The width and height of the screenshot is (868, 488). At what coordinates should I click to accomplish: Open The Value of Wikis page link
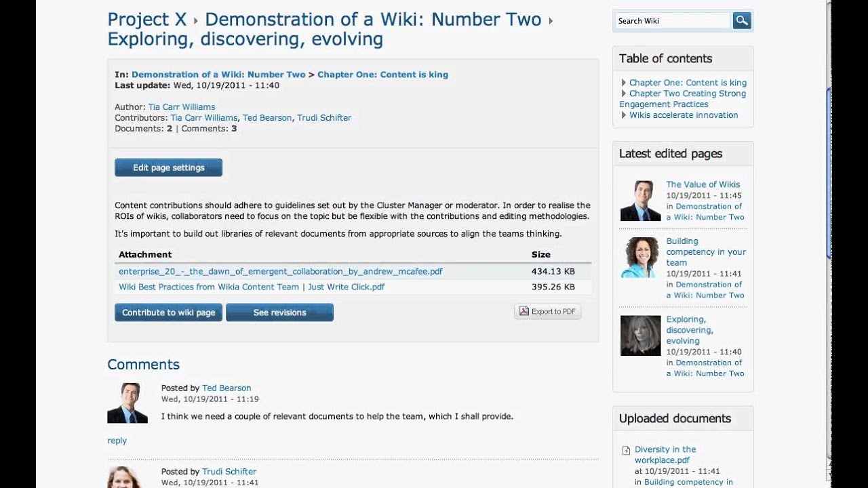point(703,184)
